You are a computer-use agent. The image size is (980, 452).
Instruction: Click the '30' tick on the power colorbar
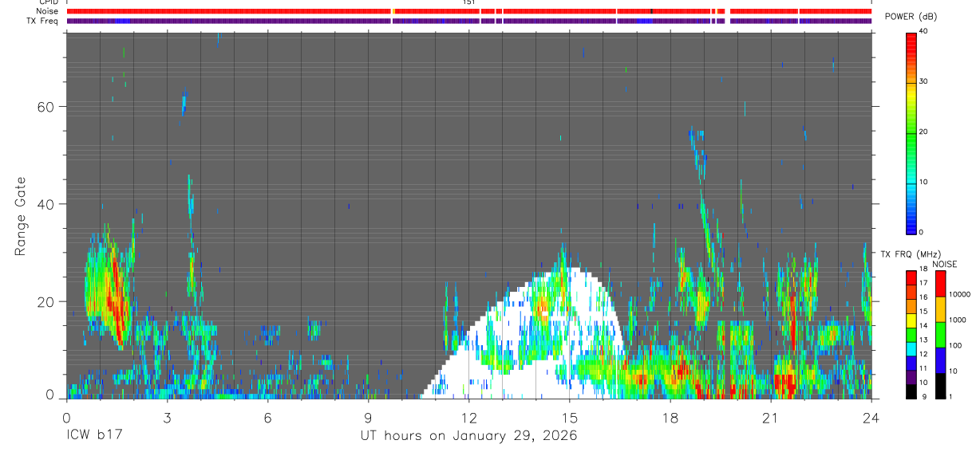pos(923,81)
